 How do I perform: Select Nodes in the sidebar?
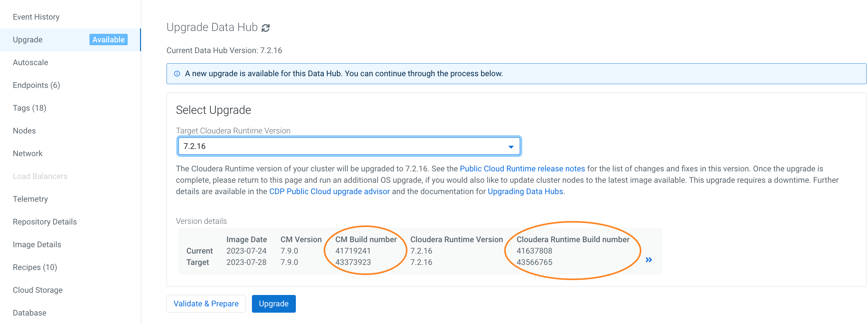(24, 131)
